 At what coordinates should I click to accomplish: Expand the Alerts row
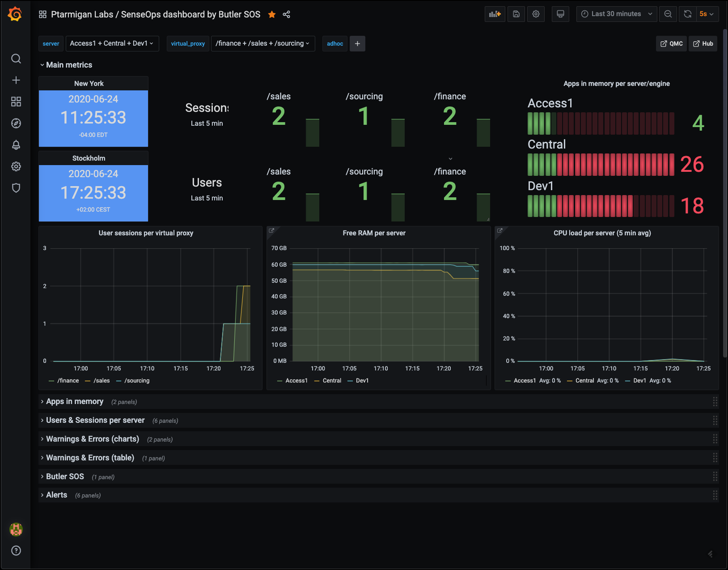57,495
